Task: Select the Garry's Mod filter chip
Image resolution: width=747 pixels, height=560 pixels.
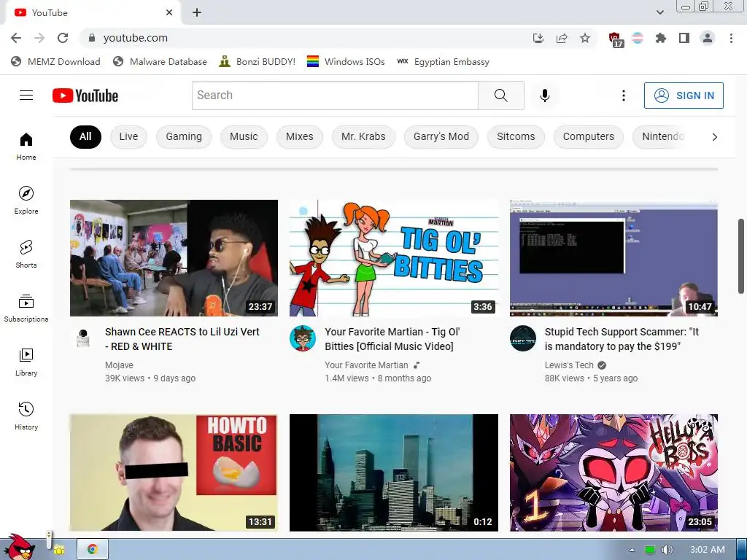Action: click(x=441, y=136)
